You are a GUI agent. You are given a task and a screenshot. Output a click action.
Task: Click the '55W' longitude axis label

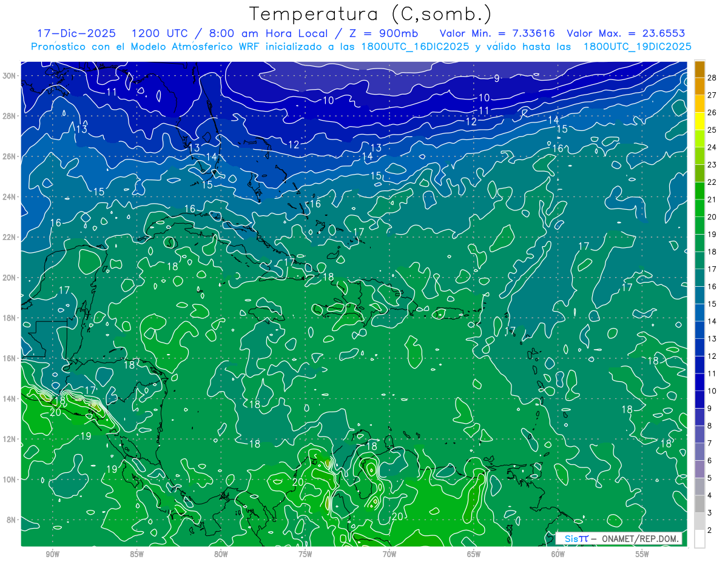(x=642, y=554)
